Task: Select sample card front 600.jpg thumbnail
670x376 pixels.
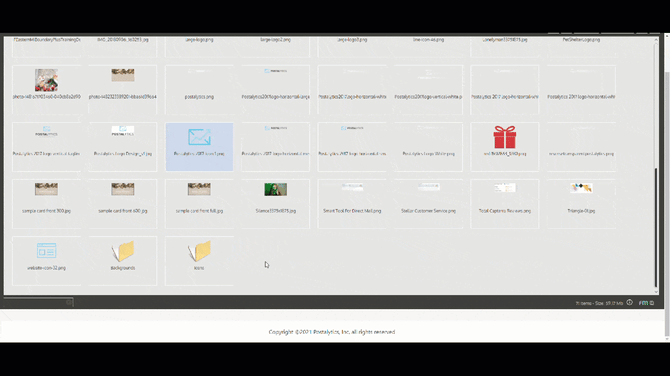Action: (123, 189)
